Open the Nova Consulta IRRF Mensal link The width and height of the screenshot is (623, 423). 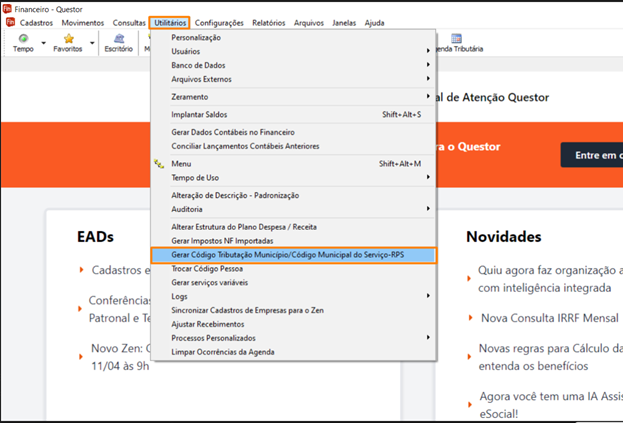click(550, 318)
